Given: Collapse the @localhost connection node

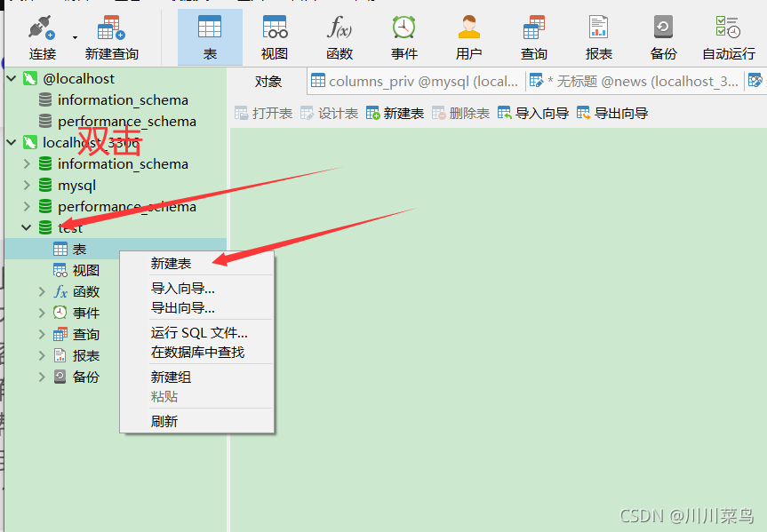Looking at the screenshot, I should 12,78.
